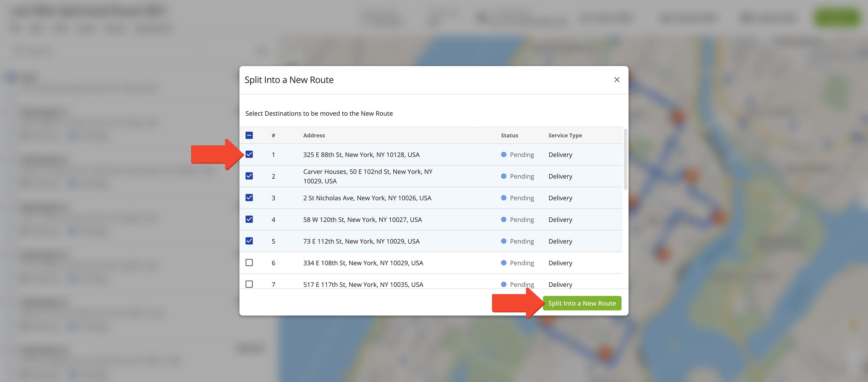Image resolution: width=868 pixels, height=382 pixels.
Task: Check destination 7 at 517 E 117th St
Action: pyautogui.click(x=250, y=284)
